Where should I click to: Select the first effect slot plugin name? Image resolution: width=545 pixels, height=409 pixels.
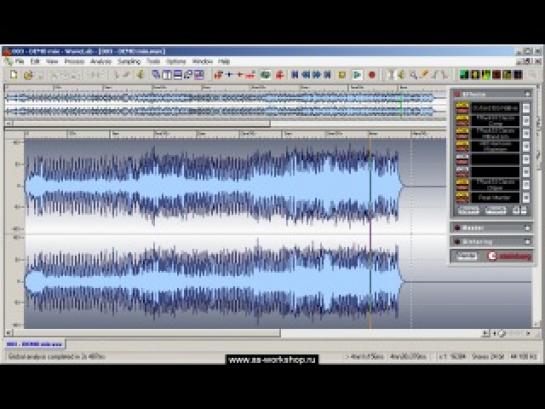[495, 108]
